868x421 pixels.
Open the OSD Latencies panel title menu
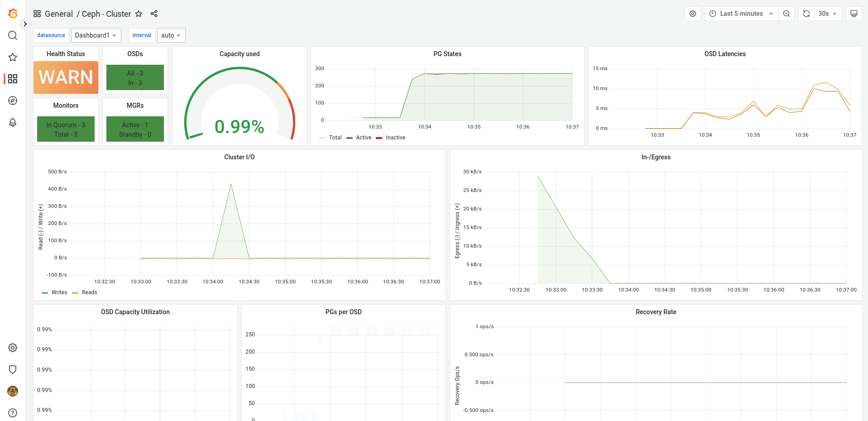(725, 54)
